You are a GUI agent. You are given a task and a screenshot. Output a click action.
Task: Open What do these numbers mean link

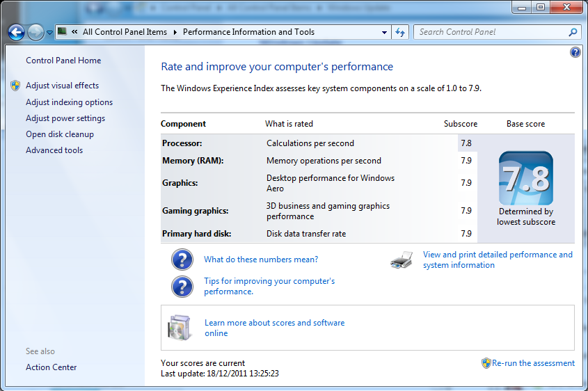pos(261,260)
